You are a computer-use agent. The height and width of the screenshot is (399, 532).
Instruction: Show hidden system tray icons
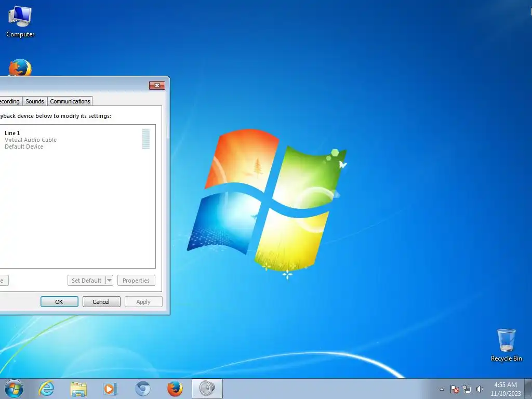click(x=442, y=389)
